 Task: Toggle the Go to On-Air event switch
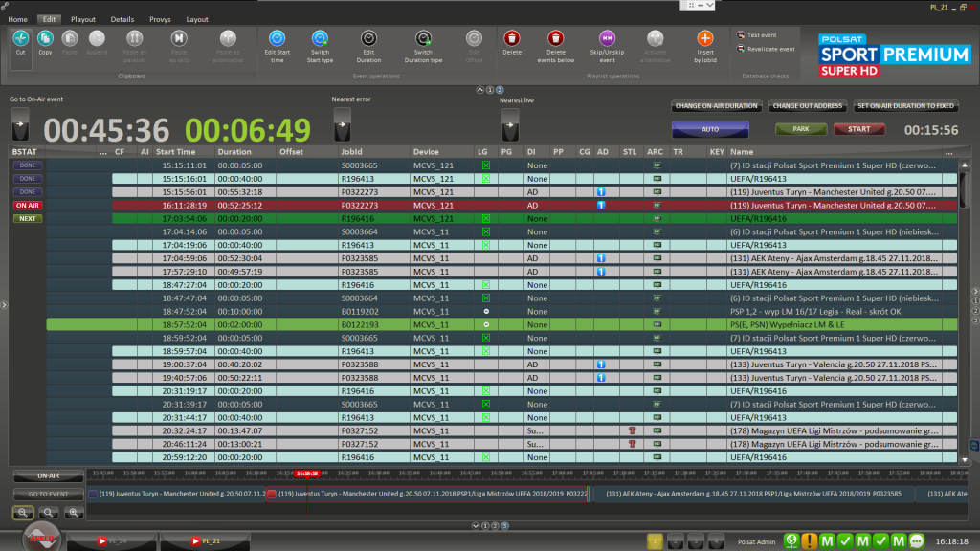22,124
